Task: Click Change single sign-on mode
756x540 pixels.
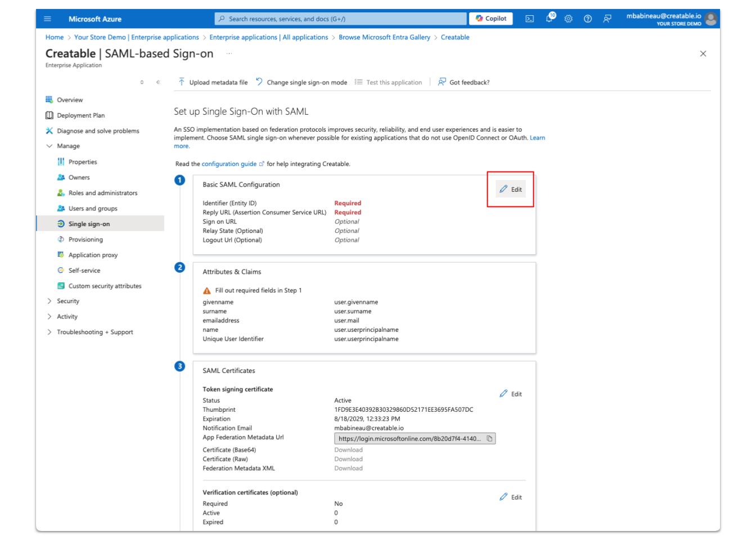Action: pyautogui.click(x=301, y=82)
